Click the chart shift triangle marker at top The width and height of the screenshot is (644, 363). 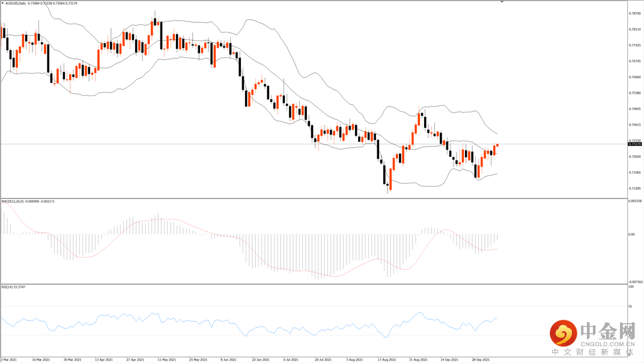pyautogui.click(x=502, y=2)
